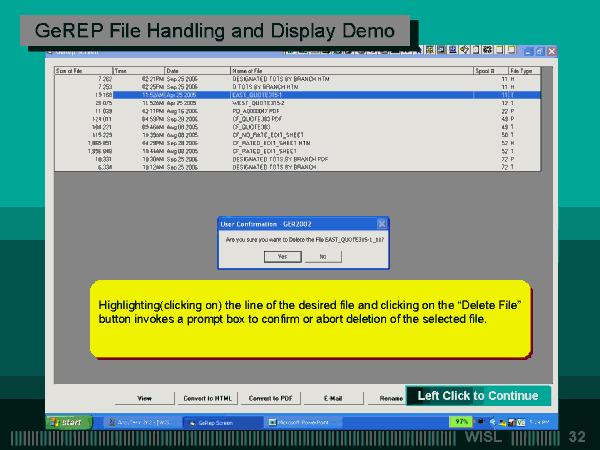
Task: Click the Rename button
Action: click(391, 397)
